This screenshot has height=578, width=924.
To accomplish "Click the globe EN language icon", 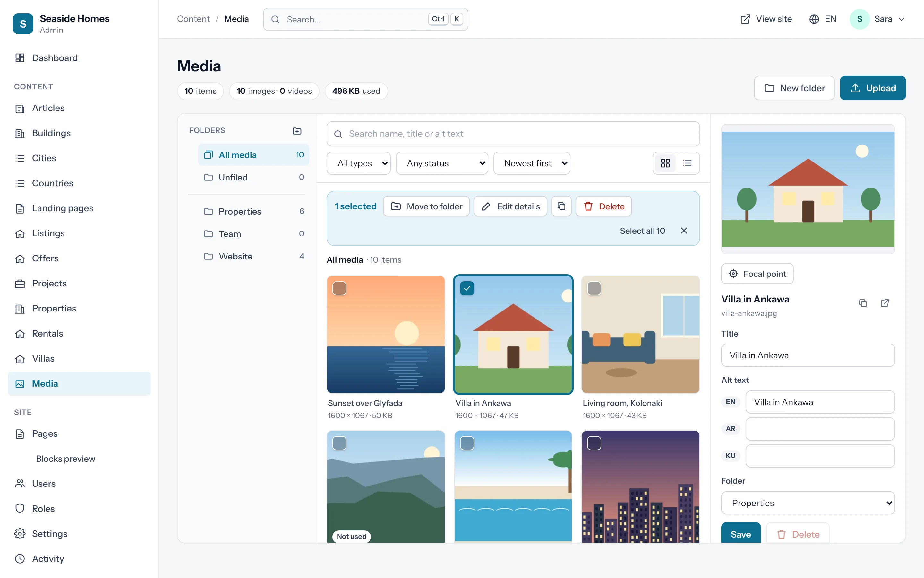I will [x=814, y=19].
